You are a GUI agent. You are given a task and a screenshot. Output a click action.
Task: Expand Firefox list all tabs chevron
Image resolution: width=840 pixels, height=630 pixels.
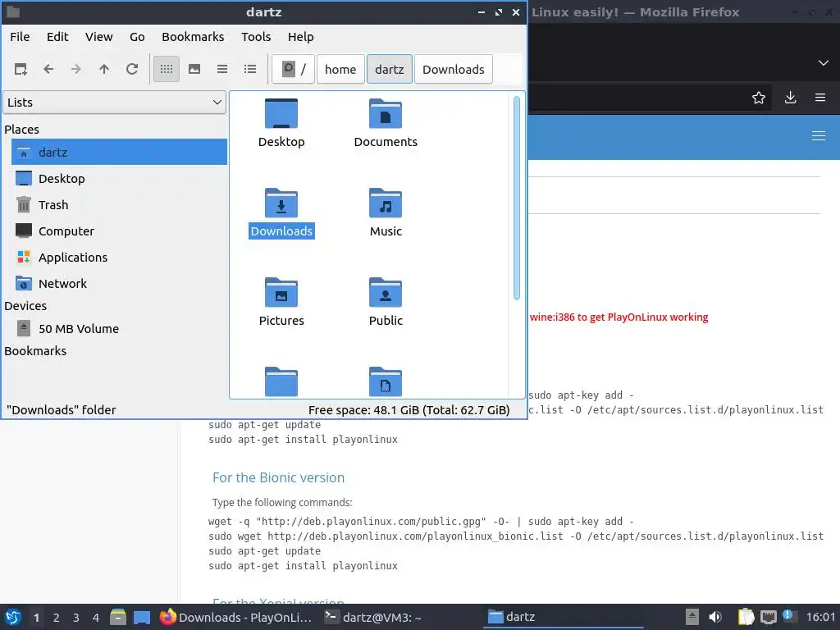(824, 62)
